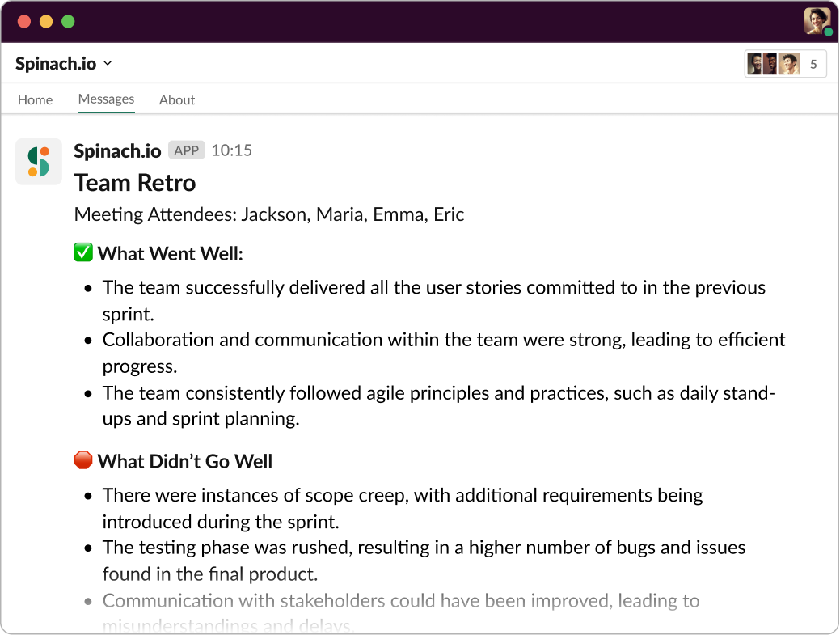Switch to the Home tab
Viewport: 840px width, 635px height.
point(35,99)
